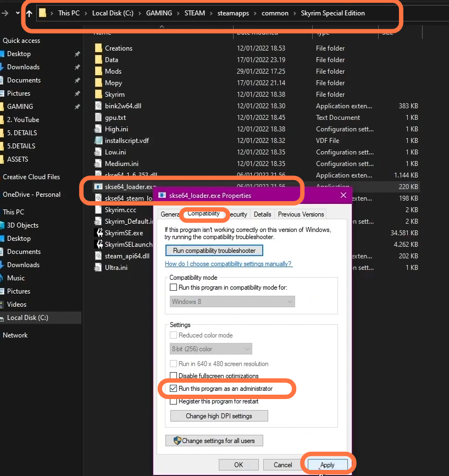Expand chevron after GAMING in address bar

pos(178,13)
